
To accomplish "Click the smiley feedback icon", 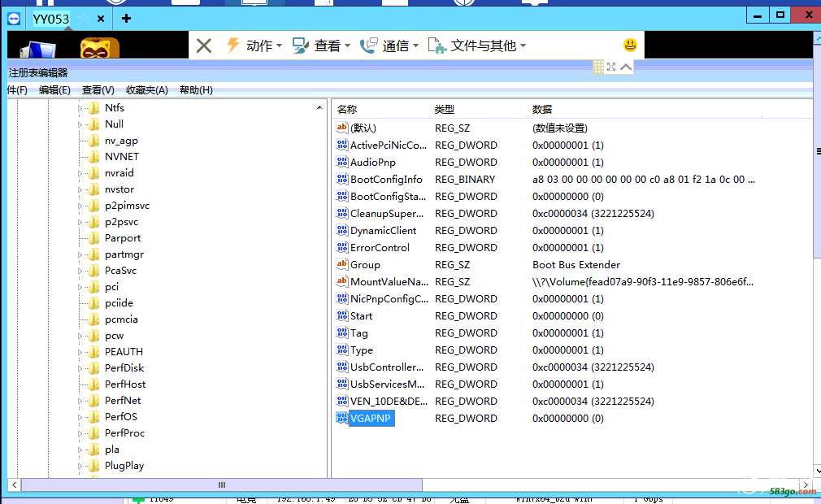I will pyautogui.click(x=630, y=46).
